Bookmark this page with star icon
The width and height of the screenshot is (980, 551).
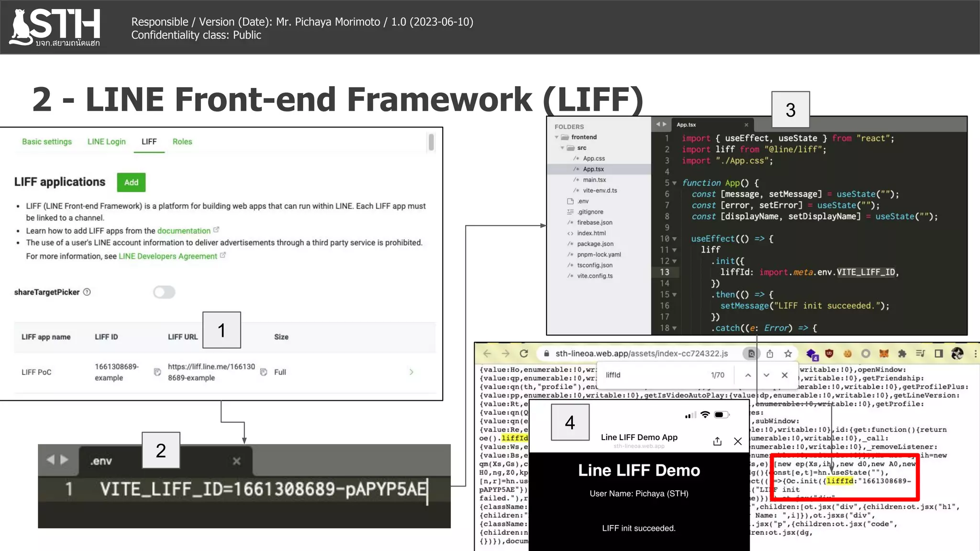coord(788,353)
